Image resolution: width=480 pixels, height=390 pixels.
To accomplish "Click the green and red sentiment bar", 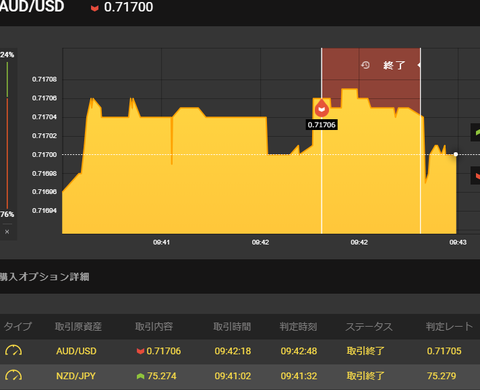I will (7, 135).
